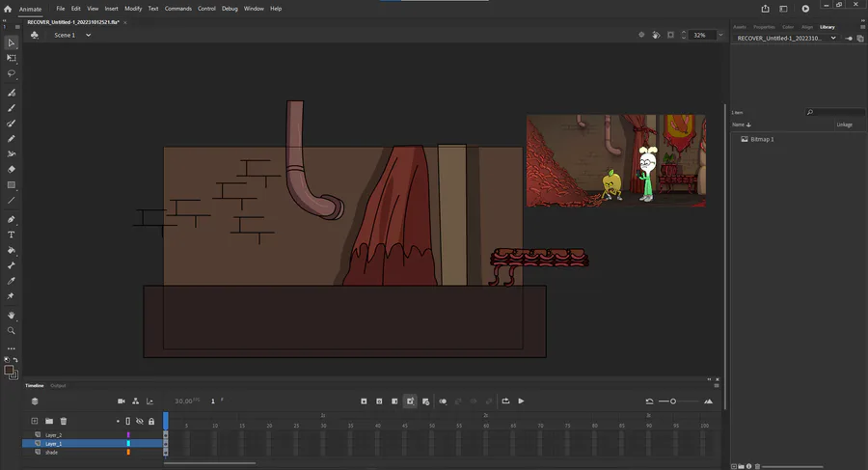The image size is (868, 470).
Task: Play the timeline animation
Action: pyautogui.click(x=521, y=401)
